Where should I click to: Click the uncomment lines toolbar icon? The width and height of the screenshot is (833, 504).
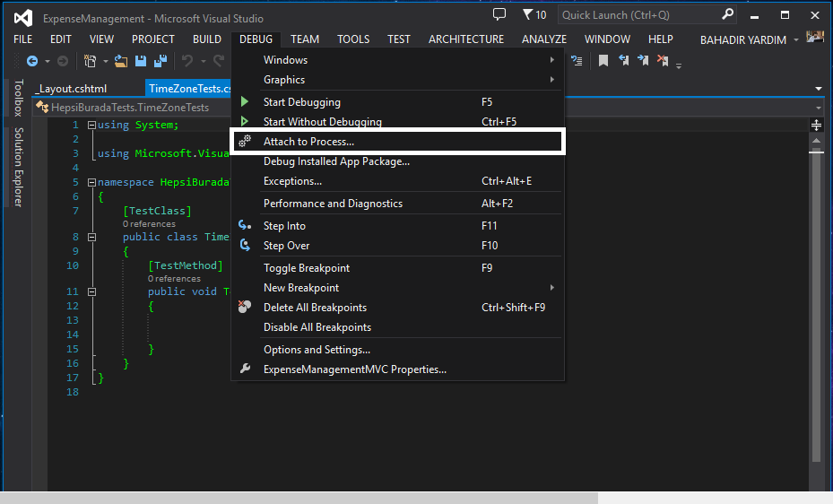click(577, 61)
